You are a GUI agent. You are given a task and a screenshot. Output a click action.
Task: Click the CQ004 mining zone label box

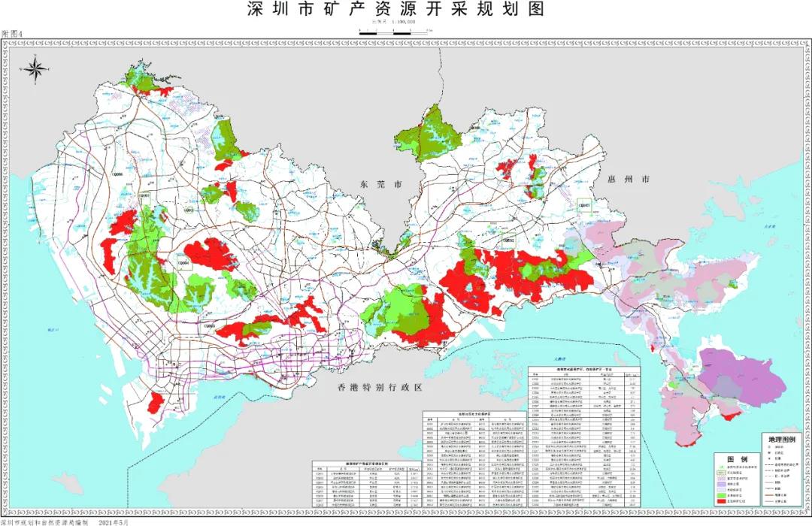click(x=183, y=263)
